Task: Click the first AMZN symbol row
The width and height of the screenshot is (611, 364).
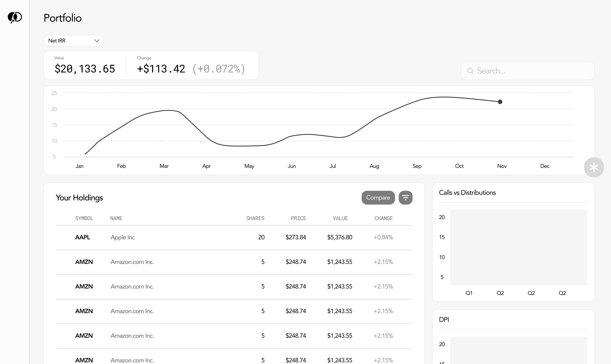Action: point(84,262)
